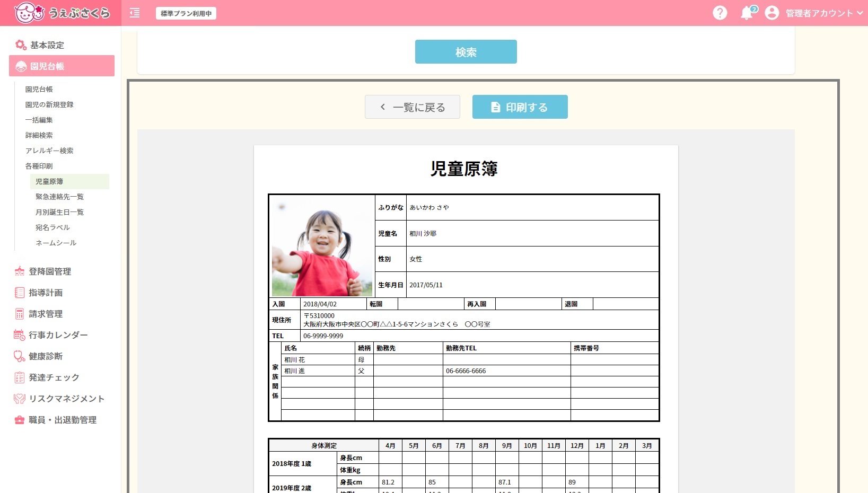Screen dimensions: 868x493
Task: Click the 登降園管理 school building icon
Action: 20,271
